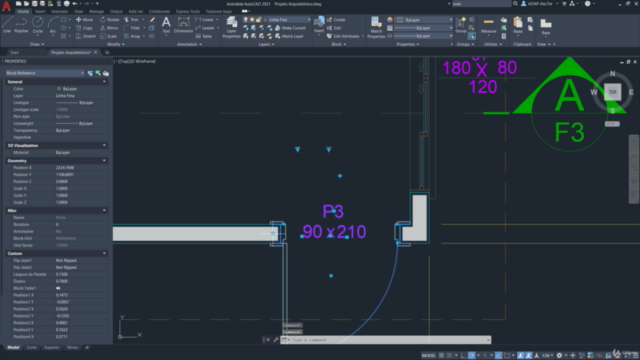The height and width of the screenshot is (360, 640).
Task: Select the Polyline tool
Action: 21,24
